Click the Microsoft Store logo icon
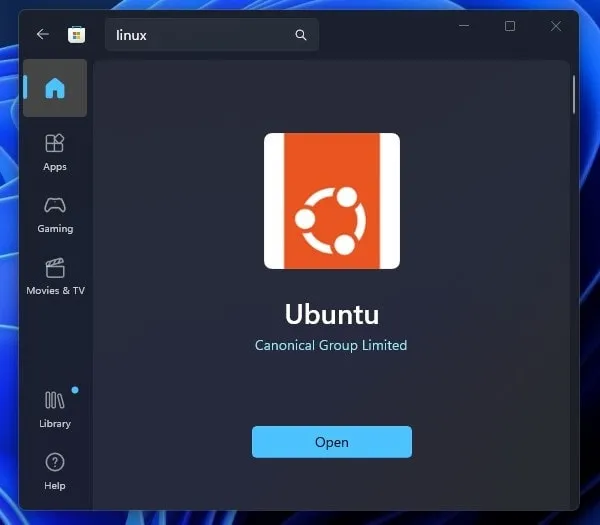 click(x=76, y=34)
